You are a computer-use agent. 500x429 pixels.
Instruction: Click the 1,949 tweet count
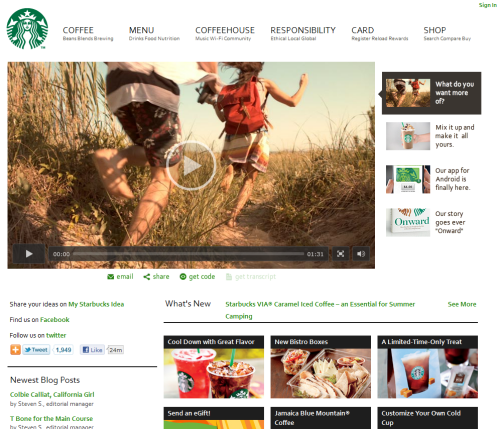tap(63, 350)
